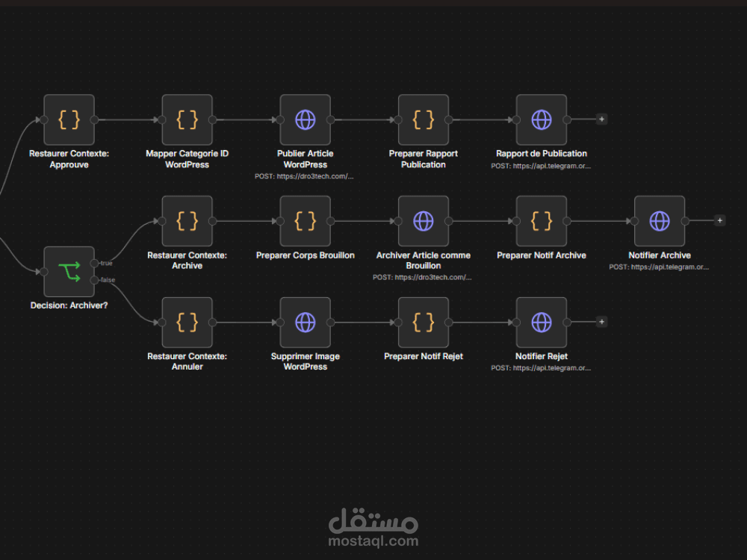The image size is (747, 560).
Task: Click the 'Preparer Corps Brouillon' label
Action: point(306,255)
